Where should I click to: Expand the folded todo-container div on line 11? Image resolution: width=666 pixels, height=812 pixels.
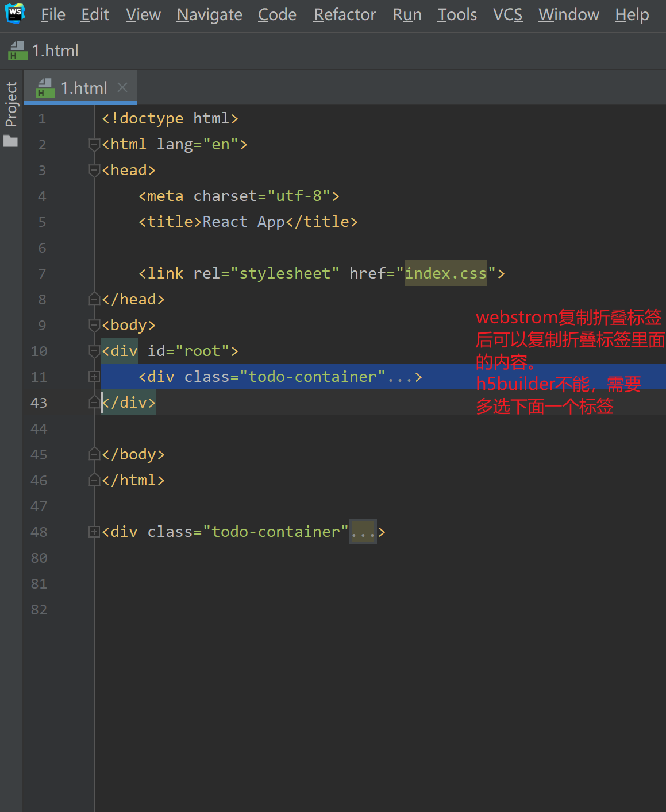pos(94,377)
